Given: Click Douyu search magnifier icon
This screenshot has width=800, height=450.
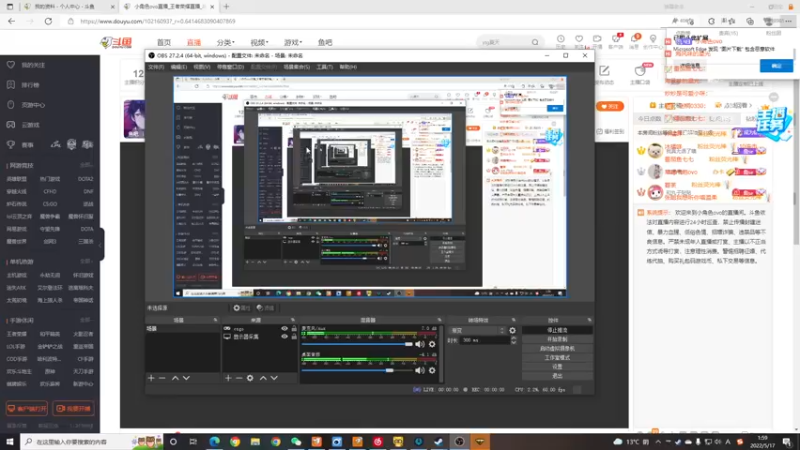Looking at the screenshot, I should (535, 42).
